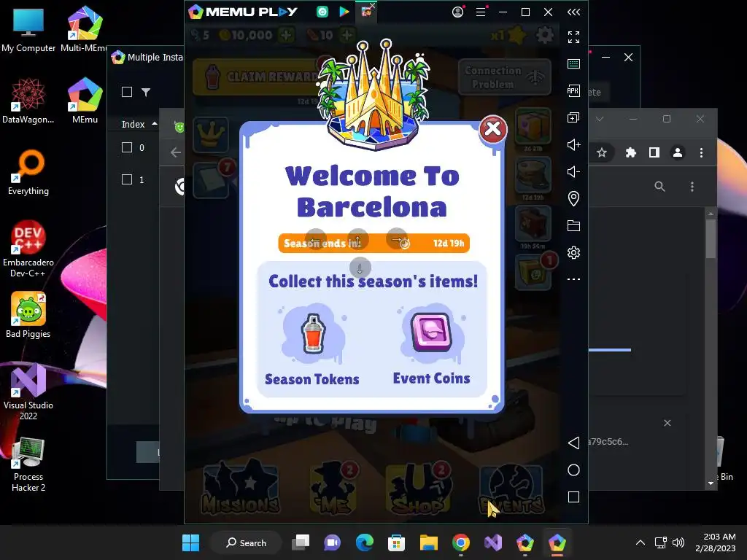This screenshot has height=560, width=747.
Task: Collapse MEmu sidebar with triple chevron
Action: point(573,12)
